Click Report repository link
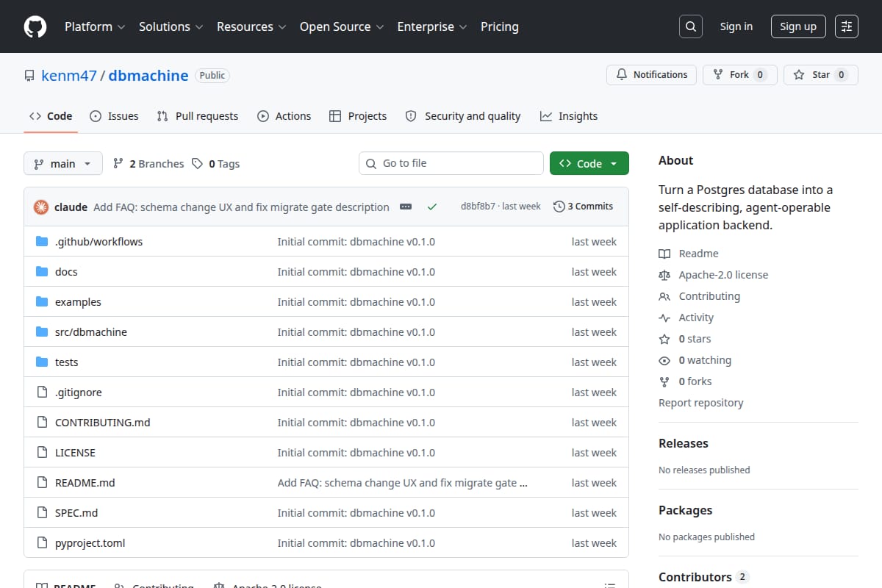This screenshot has height=588, width=882. point(701,403)
